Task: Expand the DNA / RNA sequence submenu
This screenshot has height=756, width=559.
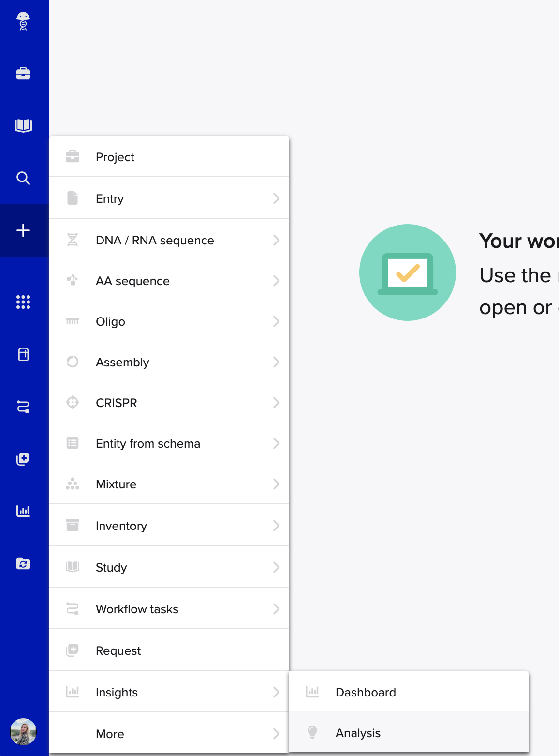Action: click(276, 240)
